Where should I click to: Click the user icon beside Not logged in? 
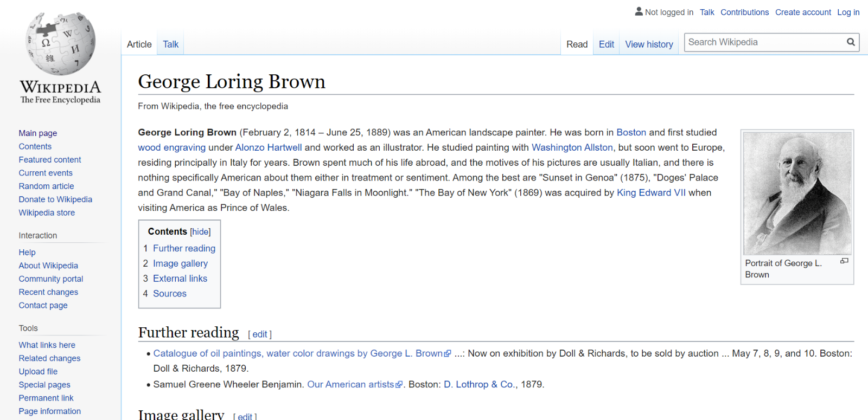pyautogui.click(x=639, y=11)
